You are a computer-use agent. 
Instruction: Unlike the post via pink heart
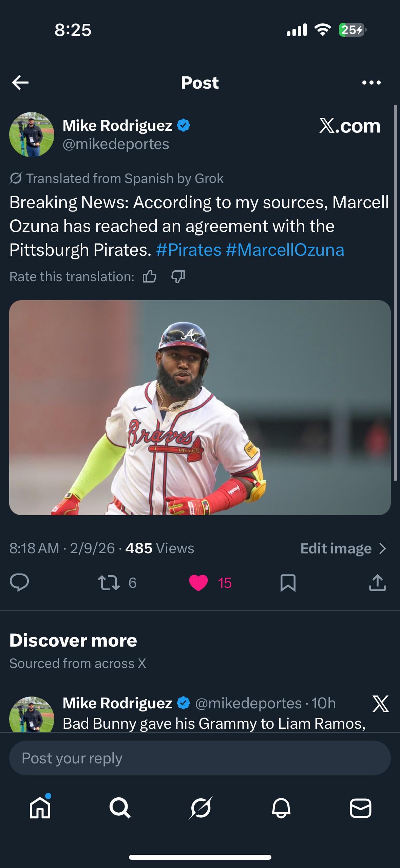pyautogui.click(x=198, y=582)
